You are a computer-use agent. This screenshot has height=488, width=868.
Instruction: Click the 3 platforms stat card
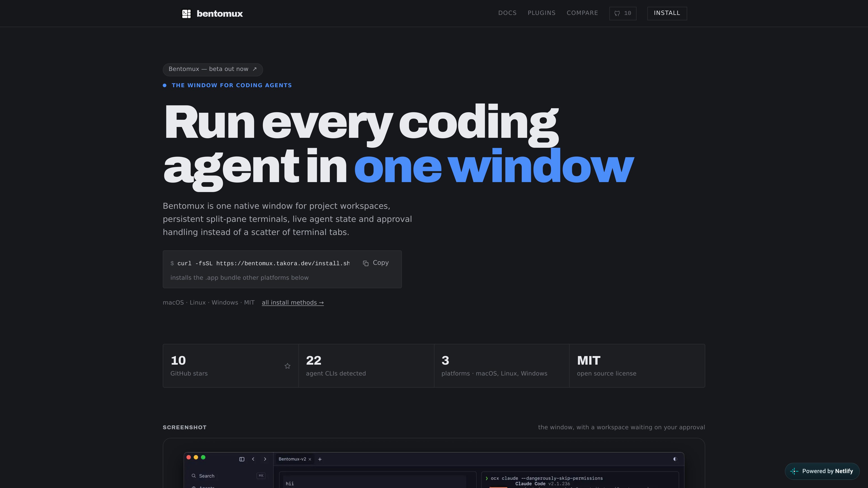(501, 365)
